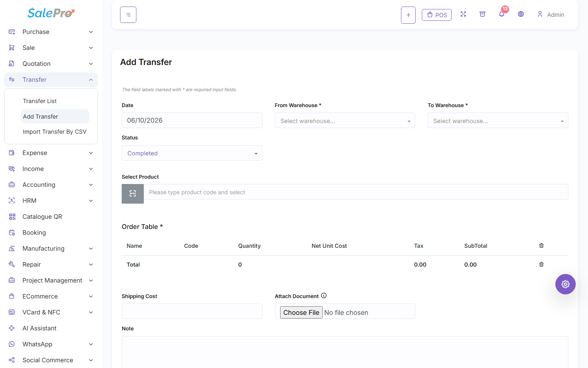Image resolution: width=588 pixels, height=368 pixels.
Task: Open Import Transfer By CSV
Action: coord(55,132)
